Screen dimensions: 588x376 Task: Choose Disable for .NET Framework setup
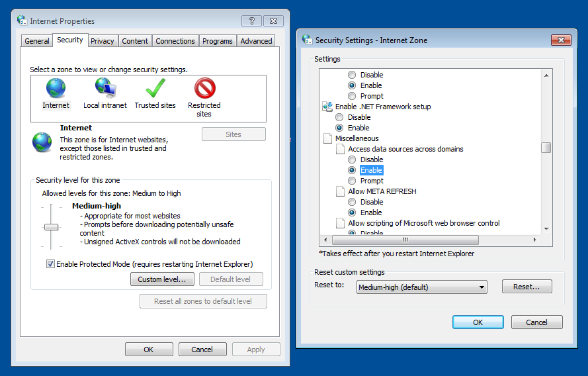[339, 117]
